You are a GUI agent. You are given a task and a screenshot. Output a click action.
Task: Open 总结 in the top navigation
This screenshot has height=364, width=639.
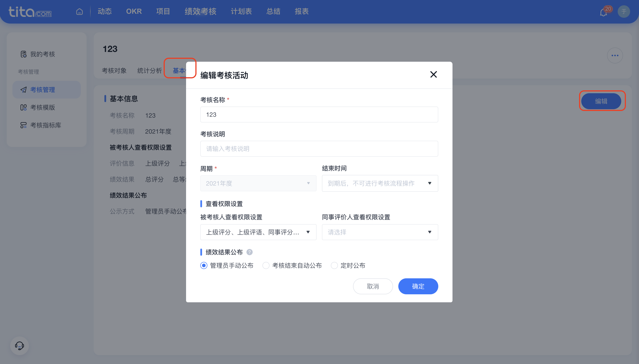pyautogui.click(x=273, y=12)
